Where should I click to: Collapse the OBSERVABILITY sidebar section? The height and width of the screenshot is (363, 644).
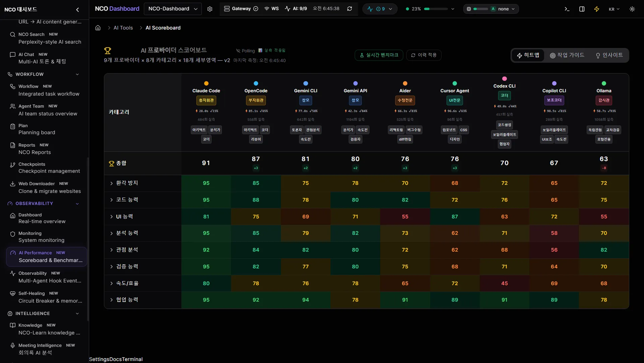pos(77,204)
